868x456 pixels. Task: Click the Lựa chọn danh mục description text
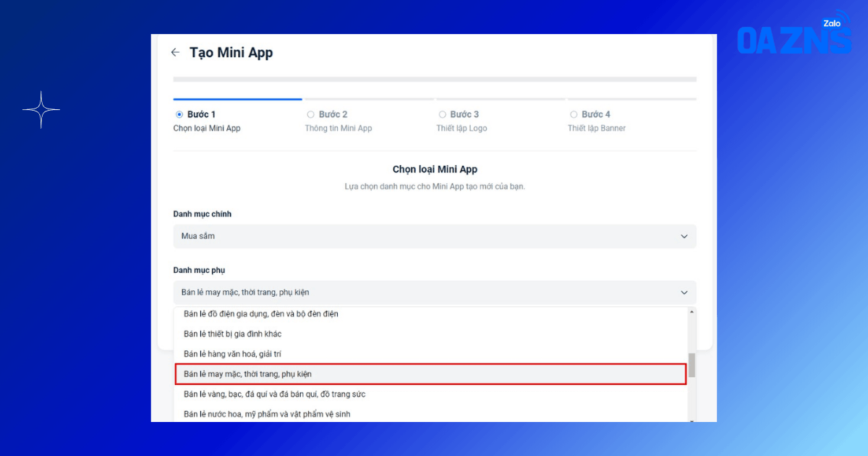click(x=435, y=187)
